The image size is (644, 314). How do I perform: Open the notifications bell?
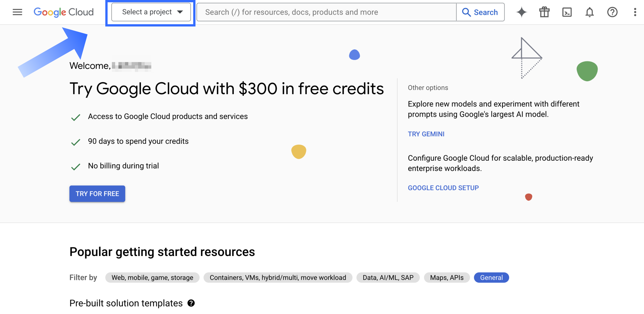point(589,12)
